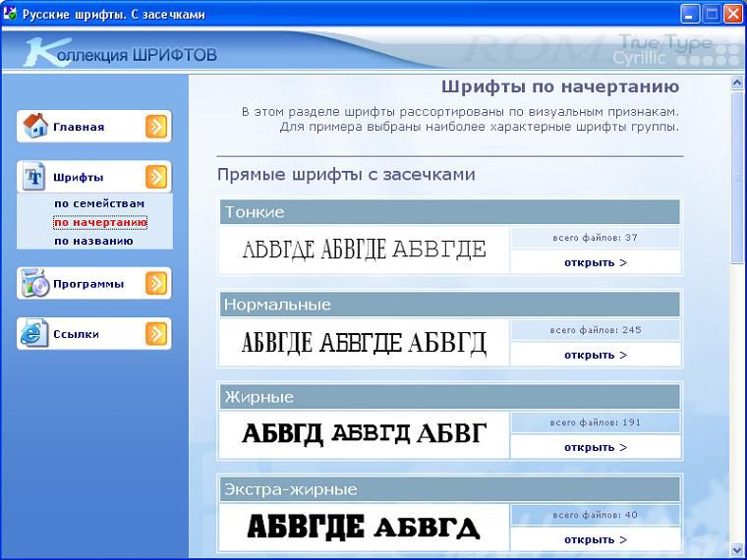
Task: Choose the по названию submenu item
Action: [x=93, y=240]
